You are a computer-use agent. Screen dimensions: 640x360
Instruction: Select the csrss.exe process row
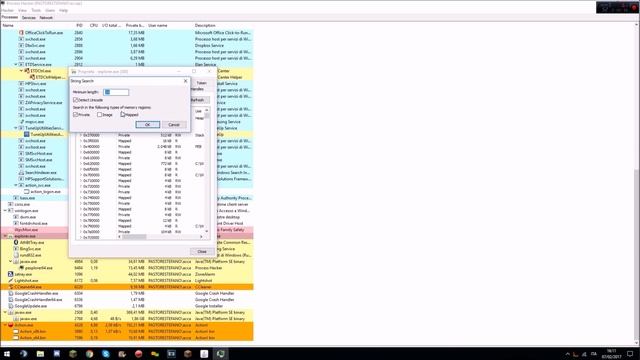click(127, 204)
